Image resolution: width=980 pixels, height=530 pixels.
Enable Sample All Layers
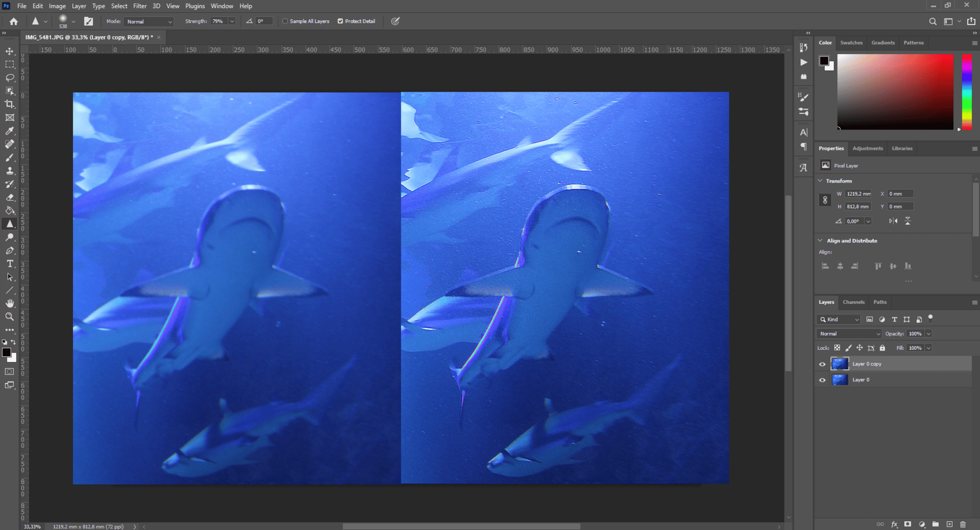tap(285, 21)
